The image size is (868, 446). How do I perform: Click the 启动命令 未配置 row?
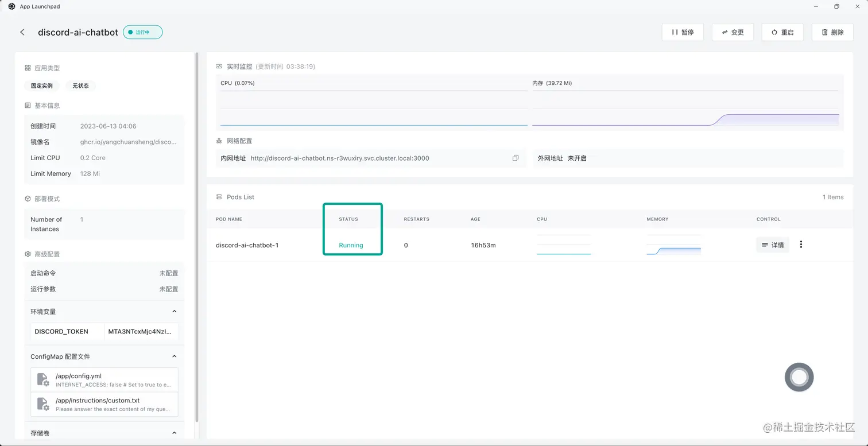[x=104, y=273]
